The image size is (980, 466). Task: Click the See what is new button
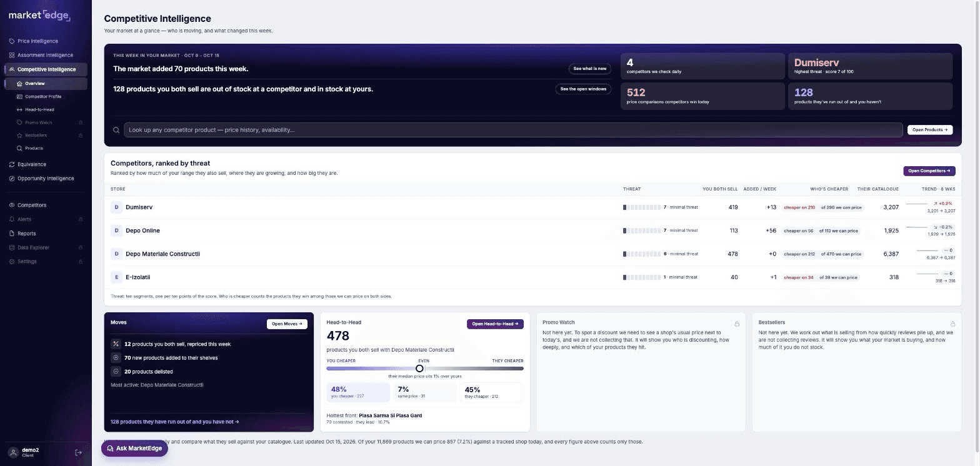tap(590, 69)
